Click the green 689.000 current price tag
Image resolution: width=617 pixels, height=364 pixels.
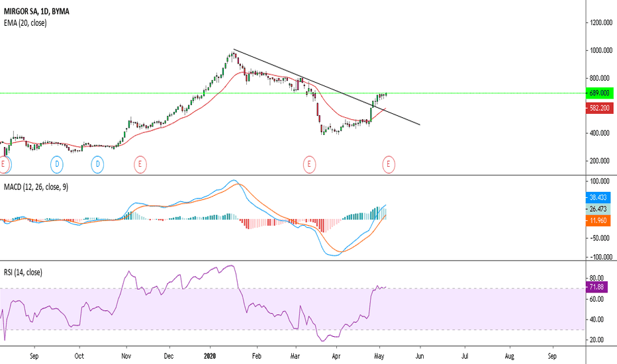[599, 93]
